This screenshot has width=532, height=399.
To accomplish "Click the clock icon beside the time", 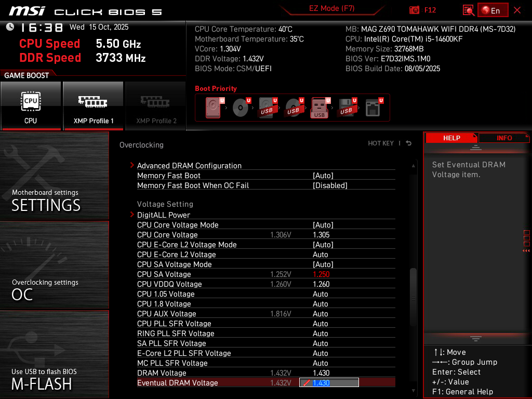I will pos(10,27).
